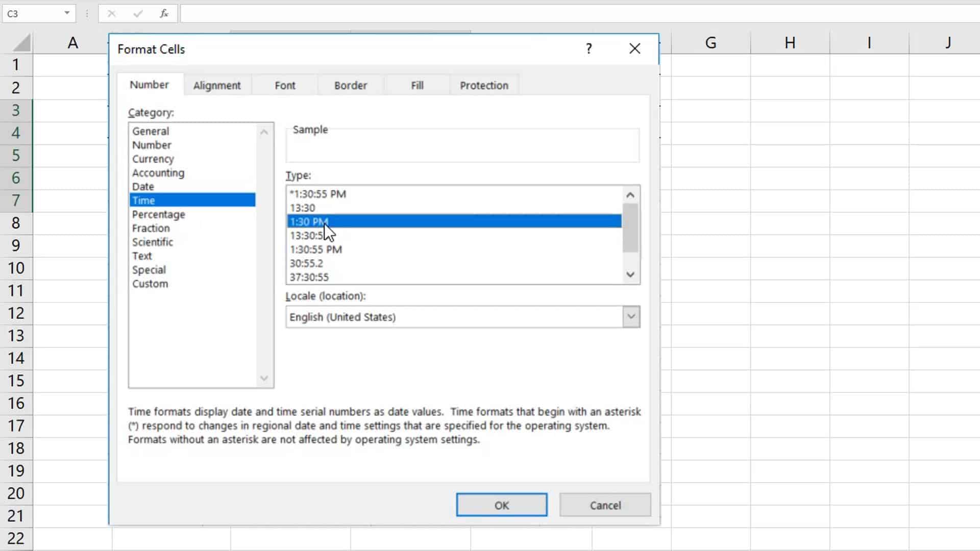Open the Name Box dropdown arrow
The width and height of the screenshot is (980, 551).
66,14
